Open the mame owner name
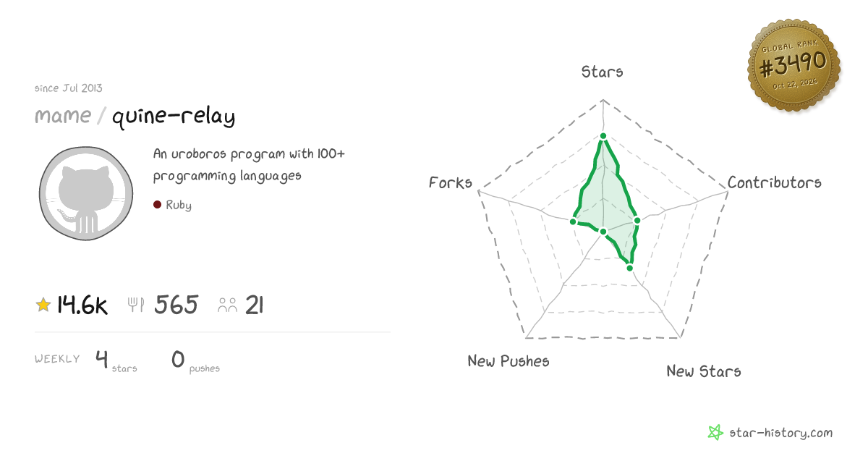This screenshot has height=456, width=868. click(63, 116)
